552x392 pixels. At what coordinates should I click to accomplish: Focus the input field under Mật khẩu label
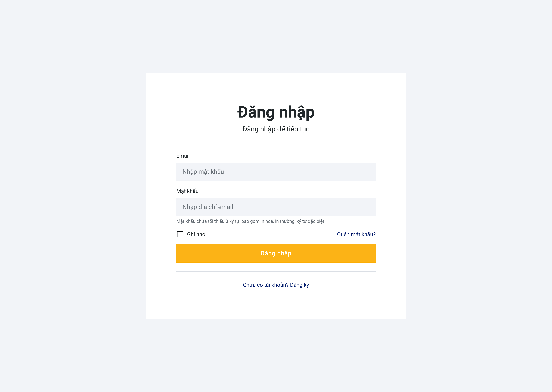276,207
